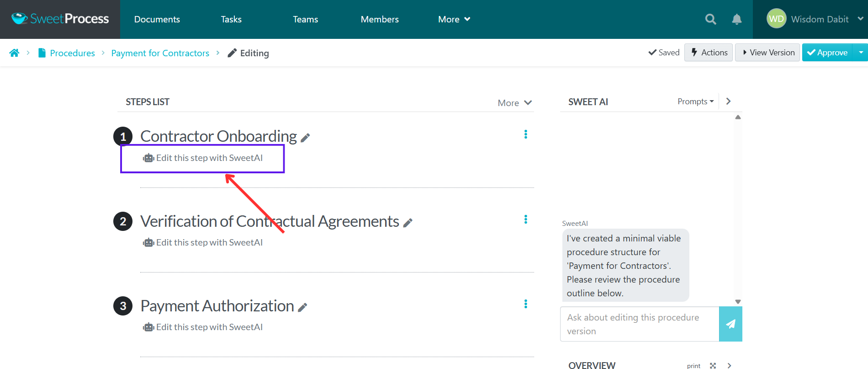This screenshot has height=369, width=868.
Task: Click the View Version button
Action: click(x=767, y=53)
